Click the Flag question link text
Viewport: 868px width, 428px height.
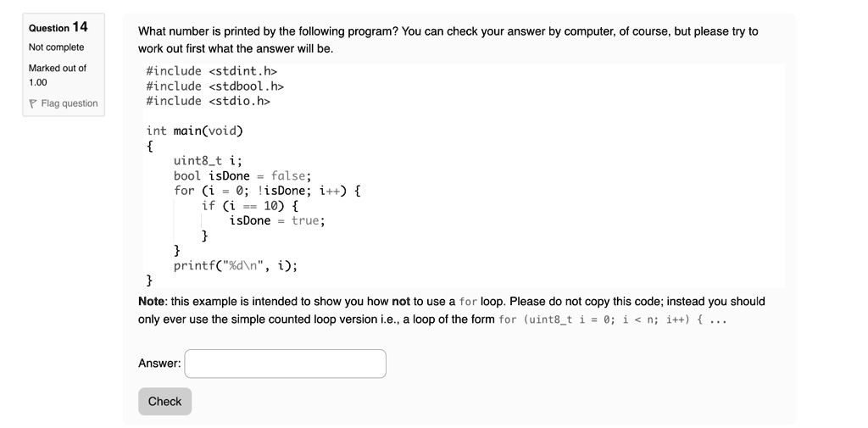coord(70,103)
